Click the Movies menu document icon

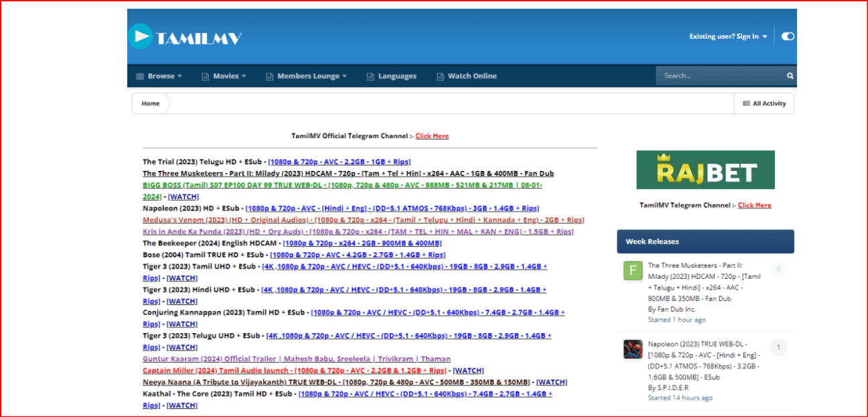tap(206, 76)
